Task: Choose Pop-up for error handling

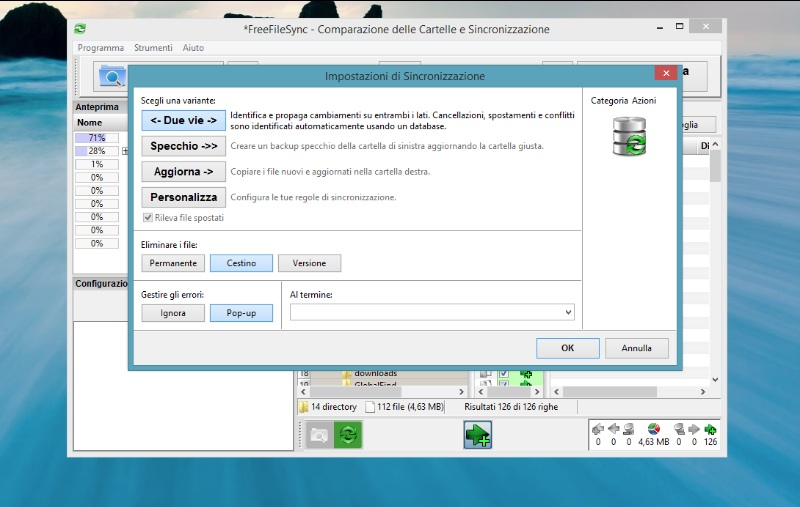Action: pos(241,313)
